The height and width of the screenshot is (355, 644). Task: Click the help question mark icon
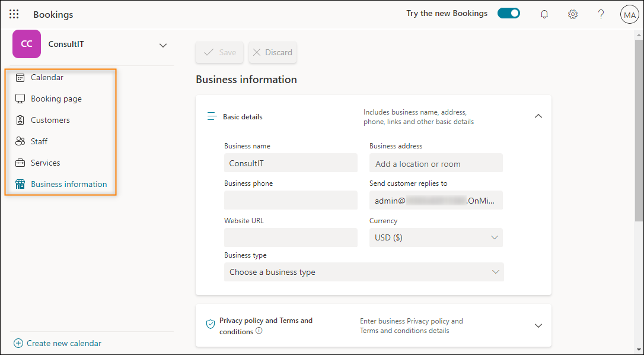coord(601,14)
